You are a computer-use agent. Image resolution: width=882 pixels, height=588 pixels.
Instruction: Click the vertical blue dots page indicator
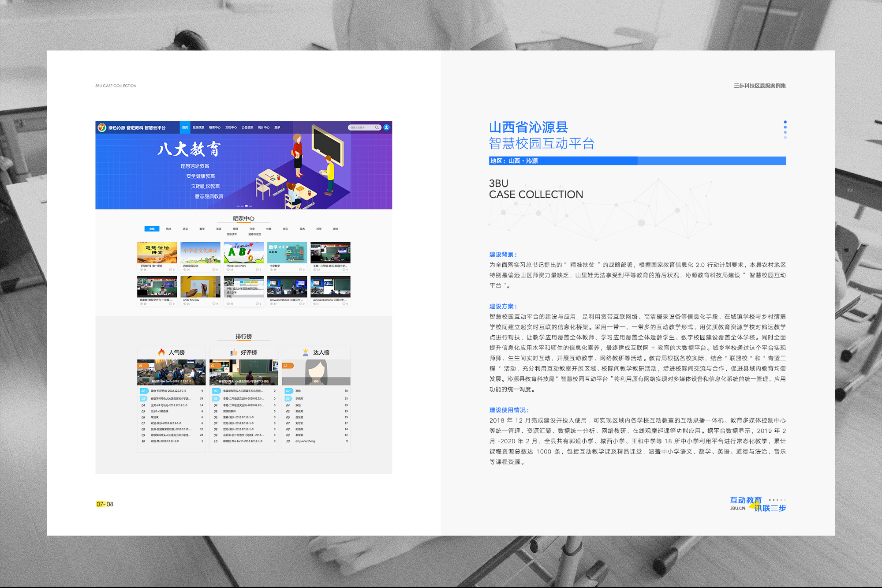tap(785, 130)
